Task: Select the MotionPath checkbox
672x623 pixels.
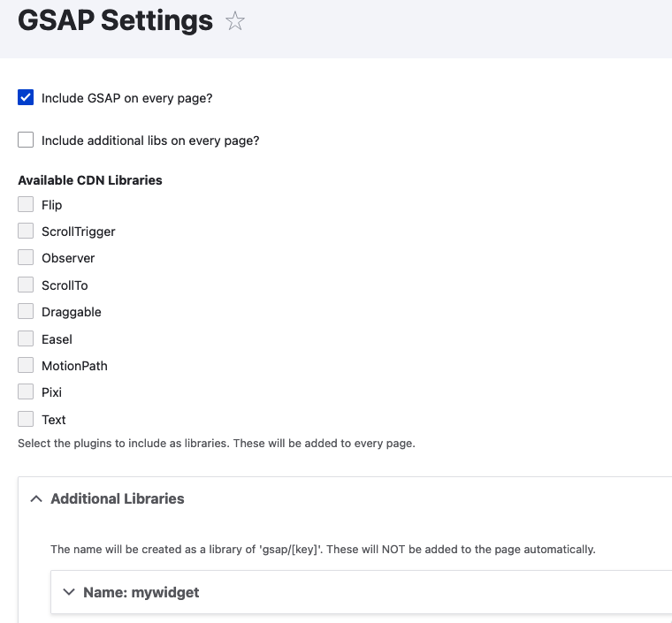Action: (x=26, y=365)
